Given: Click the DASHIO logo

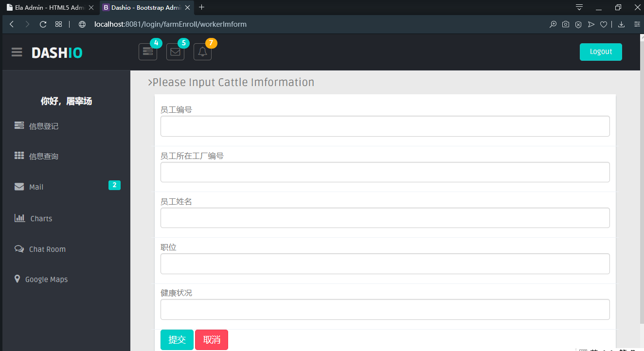Looking at the screenshot, I should tap(57, 53).
